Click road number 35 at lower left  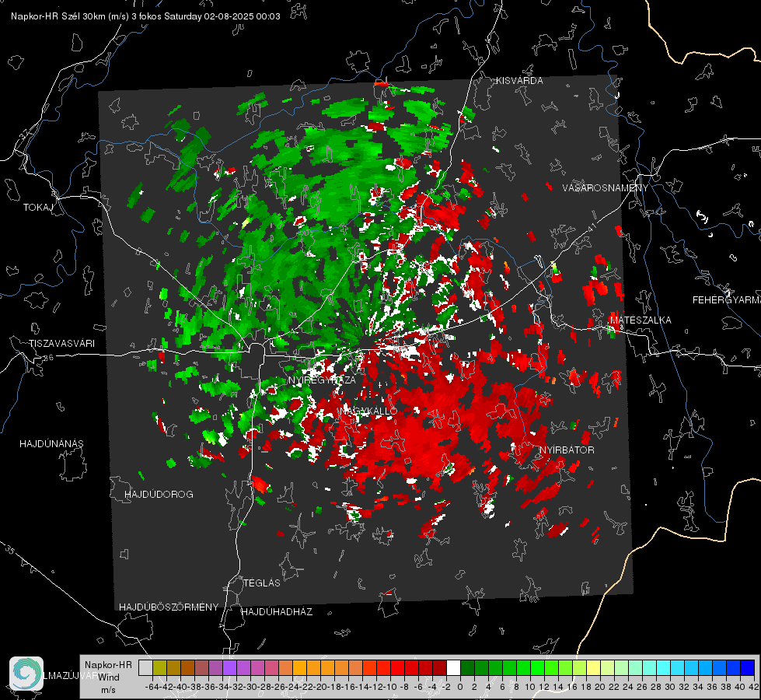(x=10, y=550)
